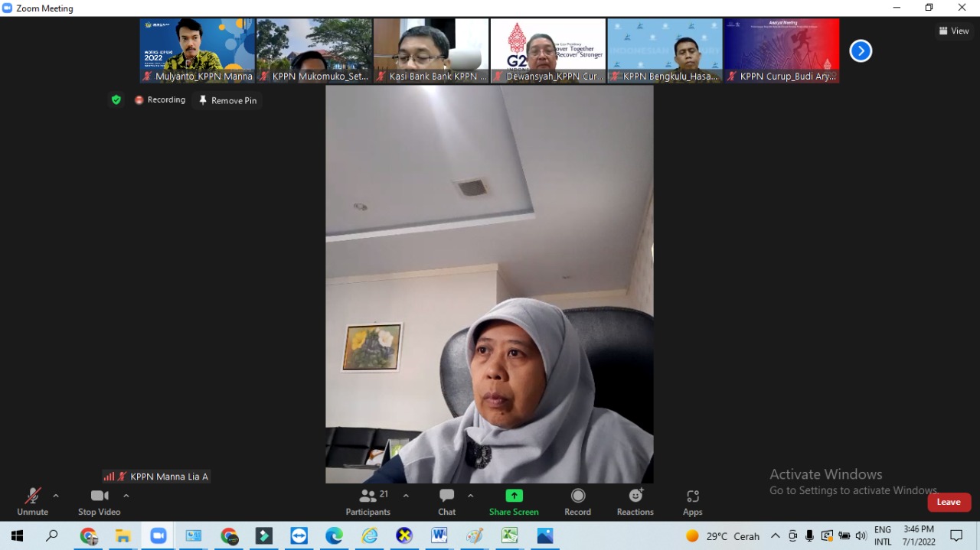Image resolution: width=980 pixels, height=550 pixels.
Task: Select Mulyanto_KPPN Manna video thumbnail
Action: pos(198,50)
